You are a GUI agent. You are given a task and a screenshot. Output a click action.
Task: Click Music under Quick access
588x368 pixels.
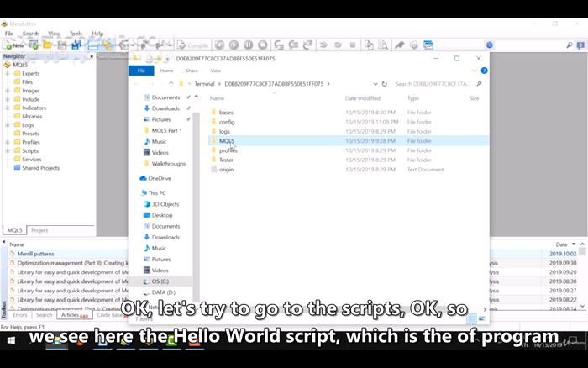click(x=159, y=142)
